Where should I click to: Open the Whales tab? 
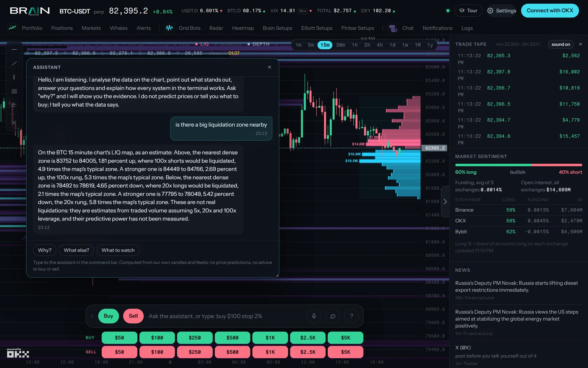[x=119, y=28]
